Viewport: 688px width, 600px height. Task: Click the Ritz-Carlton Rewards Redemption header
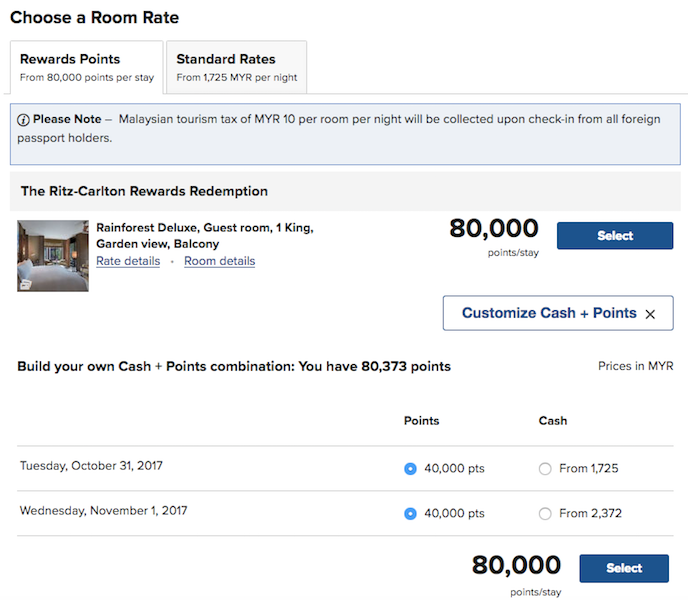144,191
